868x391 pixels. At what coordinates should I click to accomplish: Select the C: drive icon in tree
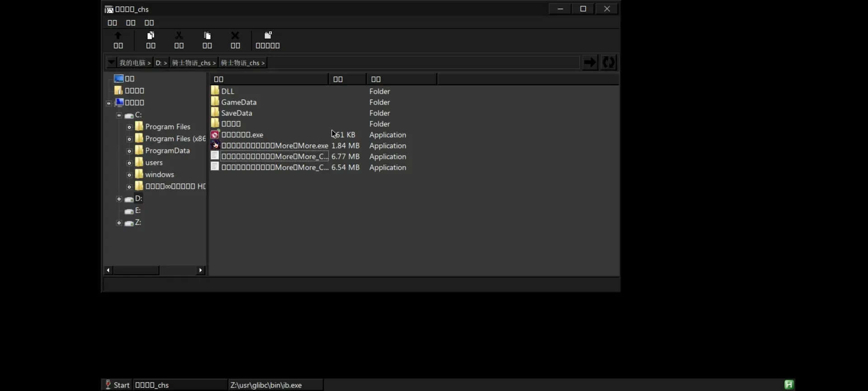click(x=129, y=115)
